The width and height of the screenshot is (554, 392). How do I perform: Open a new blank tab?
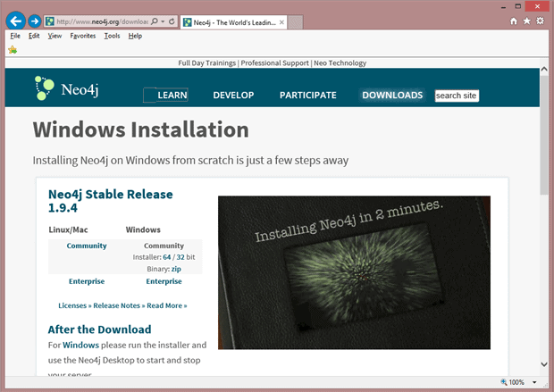[x=296, y=22]
